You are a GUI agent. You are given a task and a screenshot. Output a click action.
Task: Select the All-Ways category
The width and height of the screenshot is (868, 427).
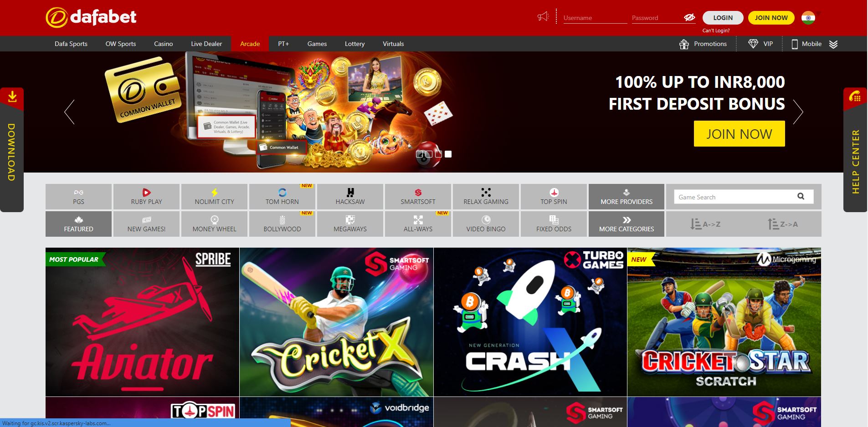[418, 224]
